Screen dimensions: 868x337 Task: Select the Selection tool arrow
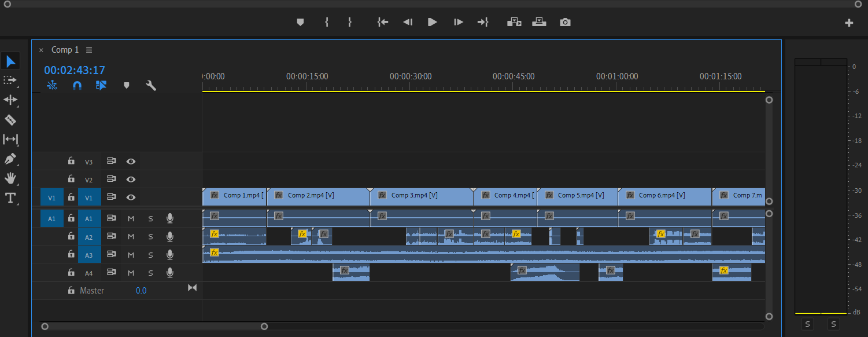coord(10,61)
